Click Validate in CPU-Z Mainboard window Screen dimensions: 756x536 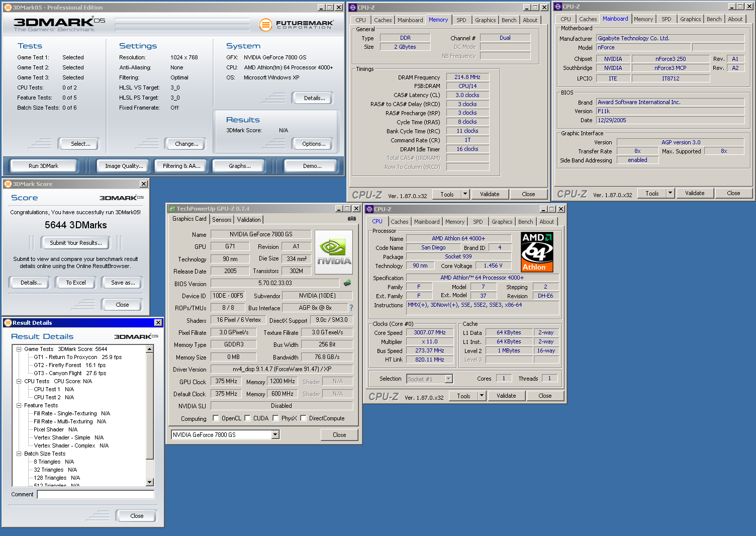[695, 193]
